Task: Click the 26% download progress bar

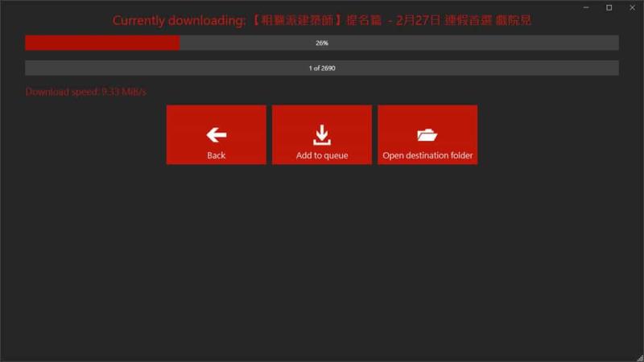Action: (321, 43)
